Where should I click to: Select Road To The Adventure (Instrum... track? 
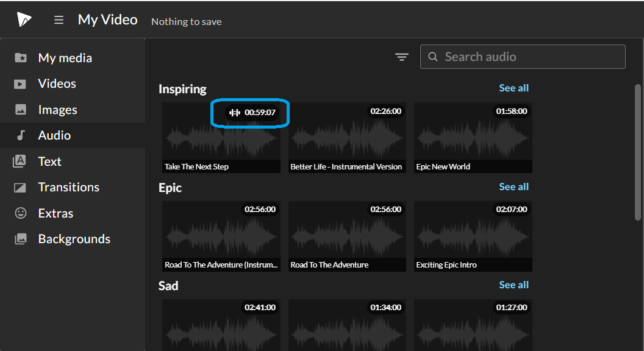[x=221, y=236]
